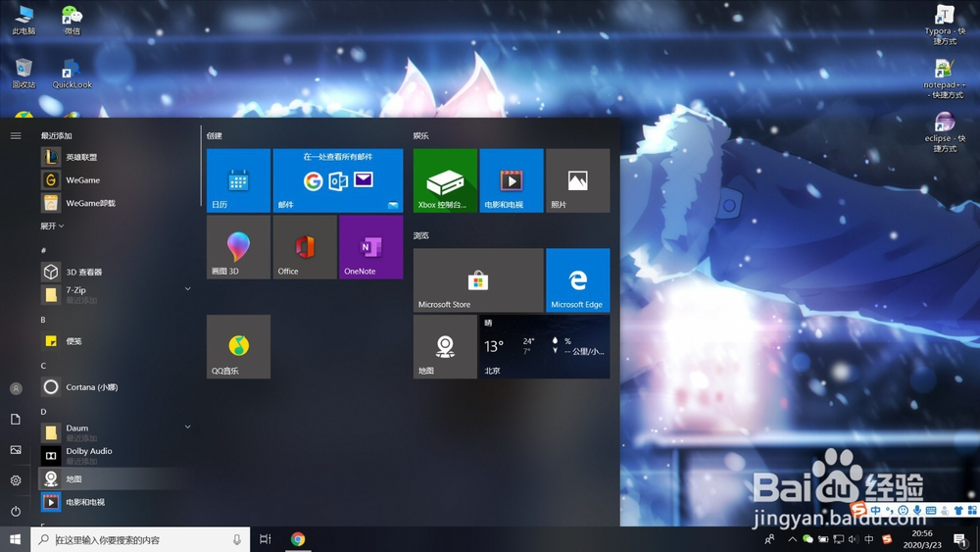The height and width of the screenshot is (552, 980).
Task: Select QuickLook desktop shortcut
Action: (x=72, y=74)
